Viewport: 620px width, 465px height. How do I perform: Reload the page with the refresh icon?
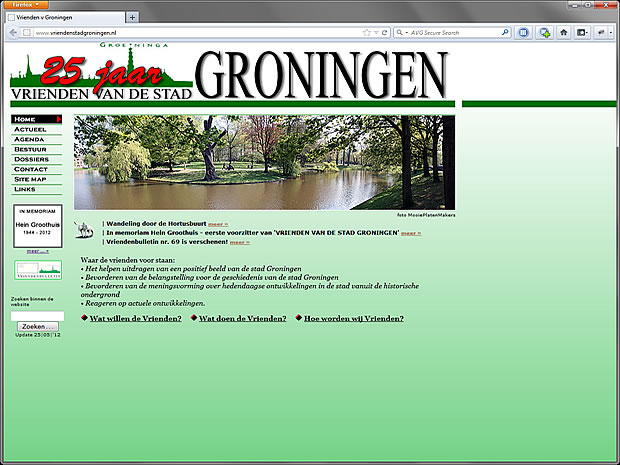point(384,32)
